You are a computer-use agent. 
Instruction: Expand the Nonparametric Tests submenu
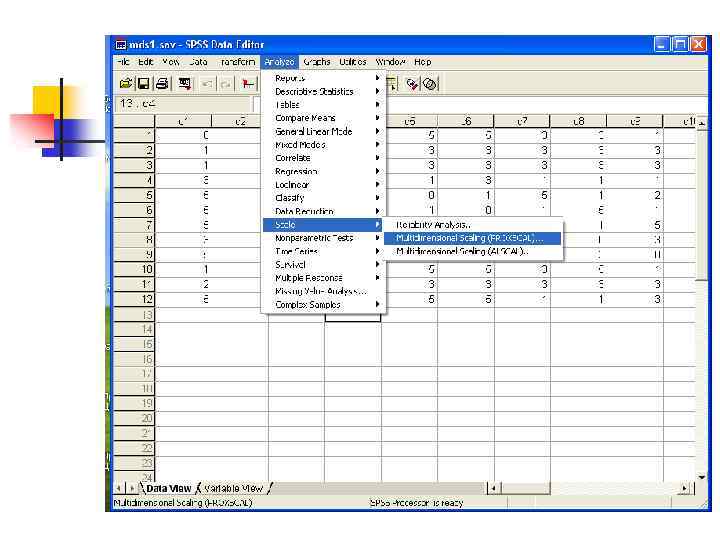[x=323, y=238]
